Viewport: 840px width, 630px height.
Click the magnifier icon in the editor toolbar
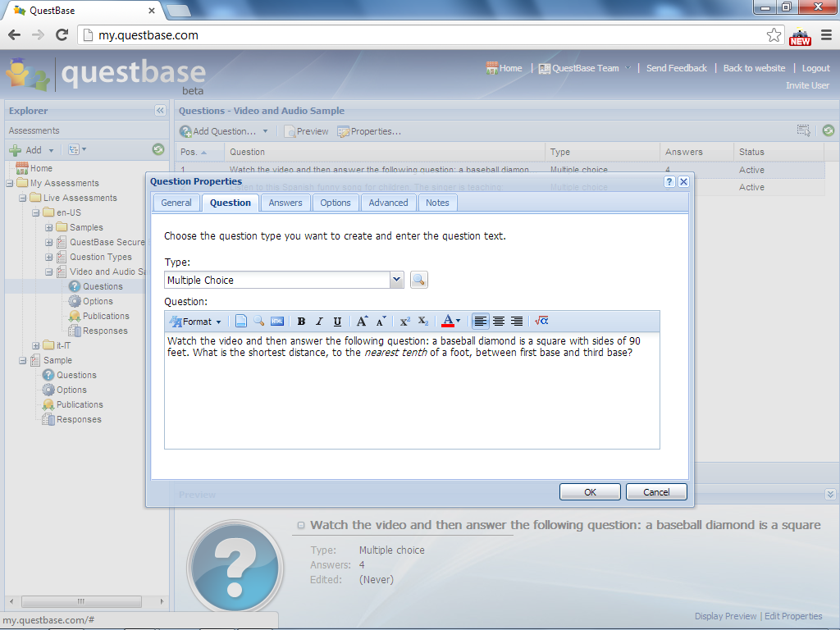pyautogui.click(x=258, y=321)
